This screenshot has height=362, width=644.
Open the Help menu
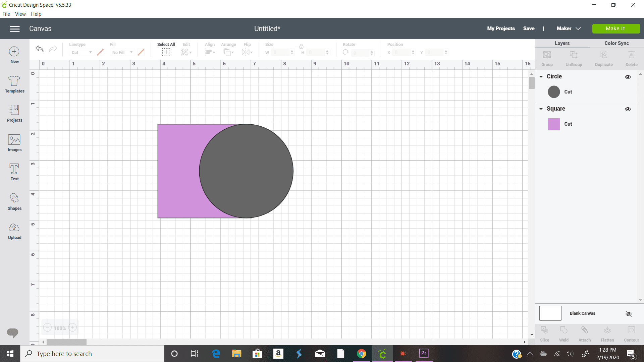[x=36, y=14]
